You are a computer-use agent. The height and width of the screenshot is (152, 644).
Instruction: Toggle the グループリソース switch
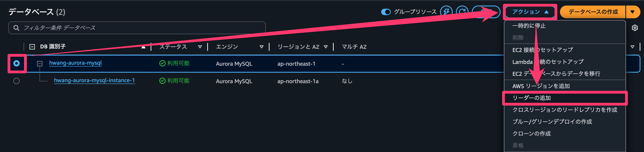[386, 12]
